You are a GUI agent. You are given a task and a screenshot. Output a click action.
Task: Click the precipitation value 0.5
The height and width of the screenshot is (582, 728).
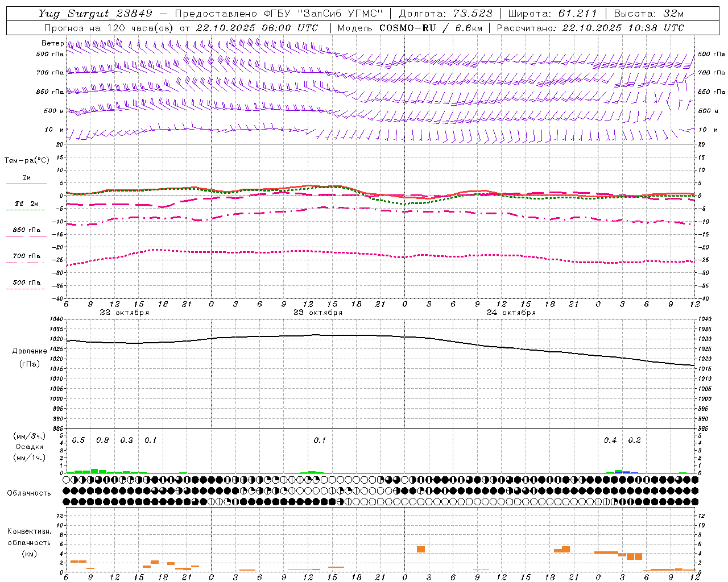click(x=78, y=440)
